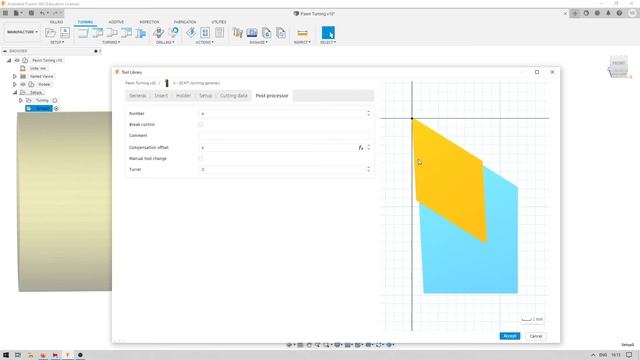This screenshot has height=360, width=640.
Task: Toggle visibility eye of Models node
Action: click(x=23, y=84)
